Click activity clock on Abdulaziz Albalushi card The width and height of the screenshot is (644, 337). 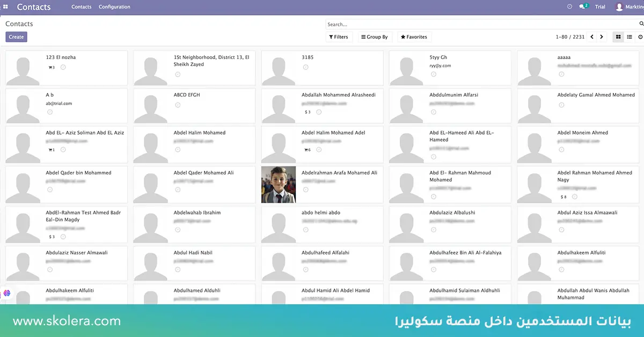coord(434,230)
